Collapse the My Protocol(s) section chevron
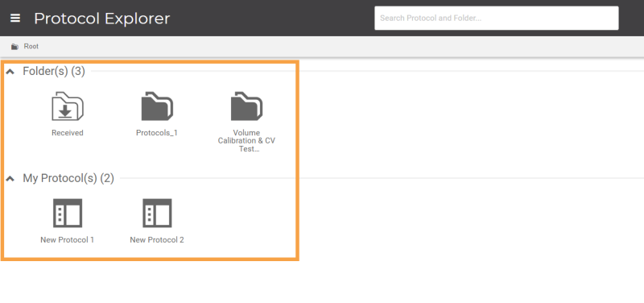The width and height of the screenshot is (644, 303). click(10, 178)
